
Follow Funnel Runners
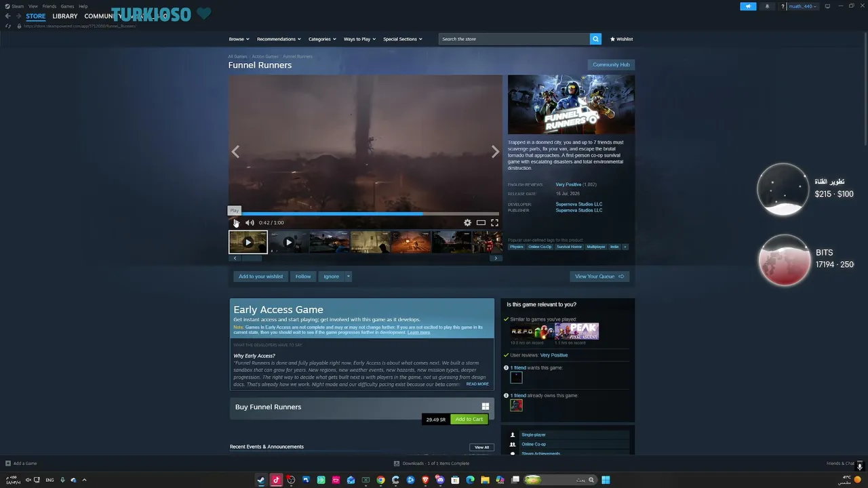[x=303, y=277]
